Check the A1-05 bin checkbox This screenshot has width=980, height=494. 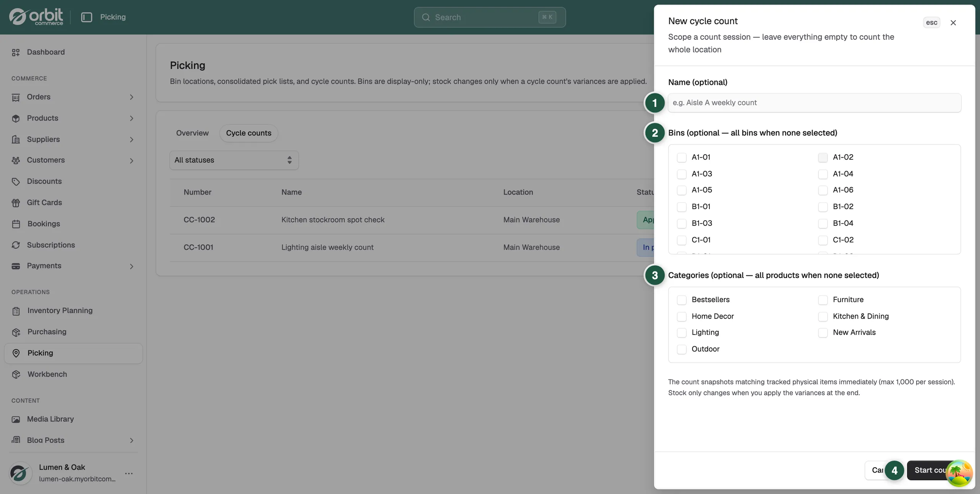tap(681, 190)
